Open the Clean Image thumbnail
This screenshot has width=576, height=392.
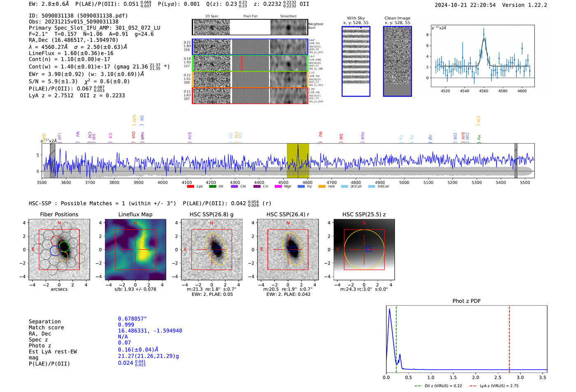(x=397, y=61)
